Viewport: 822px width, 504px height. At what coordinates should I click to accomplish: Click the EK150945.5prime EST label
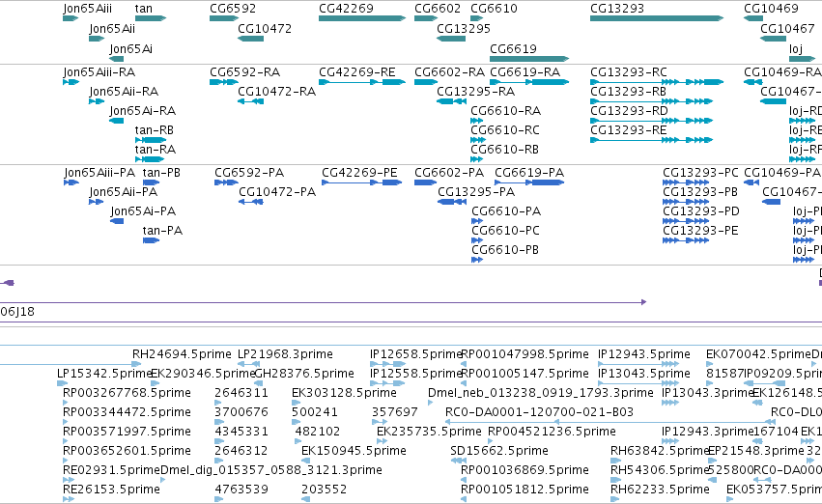pos(354,451)
